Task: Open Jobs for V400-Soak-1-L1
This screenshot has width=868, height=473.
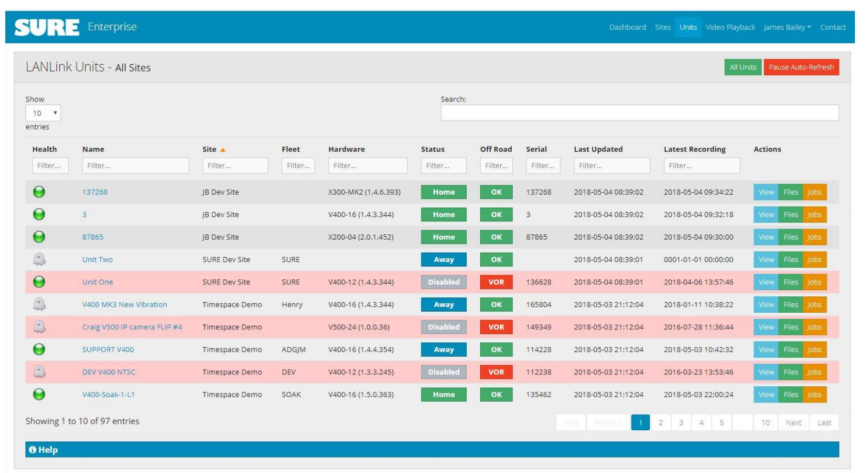Action: click(814, 395)
